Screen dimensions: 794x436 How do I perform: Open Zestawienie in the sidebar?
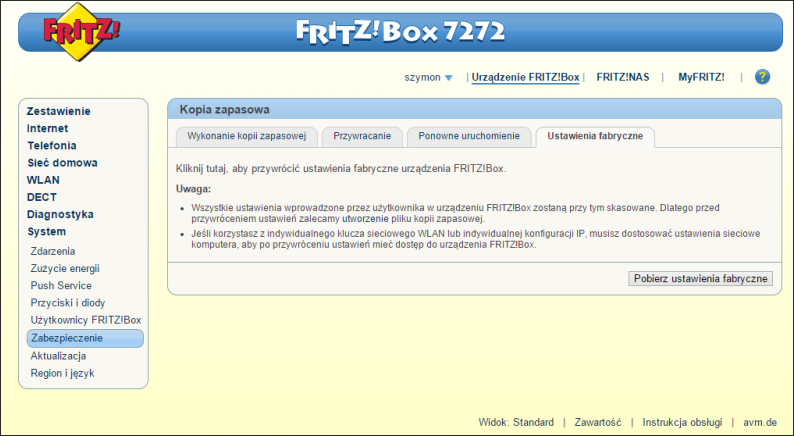58,111
